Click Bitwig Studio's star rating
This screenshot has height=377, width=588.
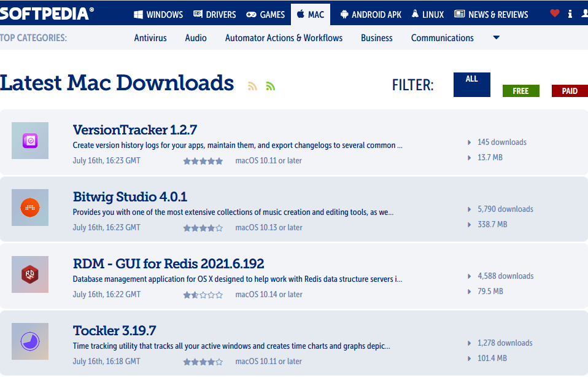[203, 228]
